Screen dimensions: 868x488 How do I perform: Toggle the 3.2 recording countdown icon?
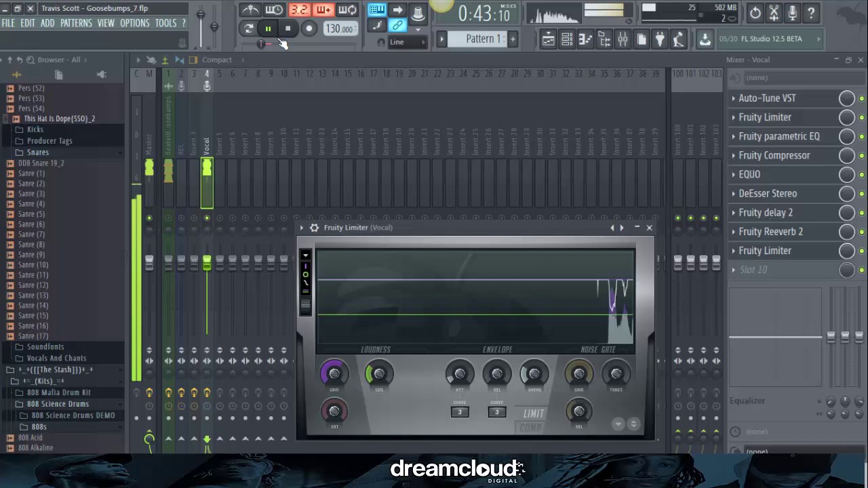(x=299, y=9)
